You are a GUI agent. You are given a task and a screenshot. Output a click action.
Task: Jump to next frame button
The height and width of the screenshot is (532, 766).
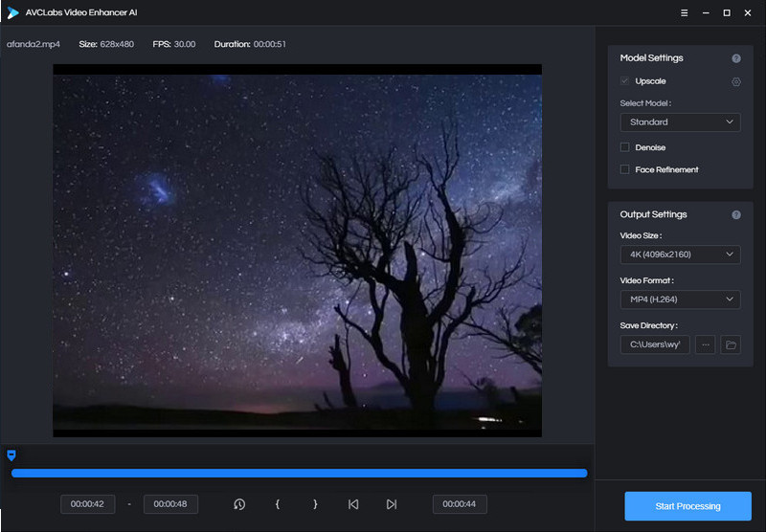click(x=392, y=504)
